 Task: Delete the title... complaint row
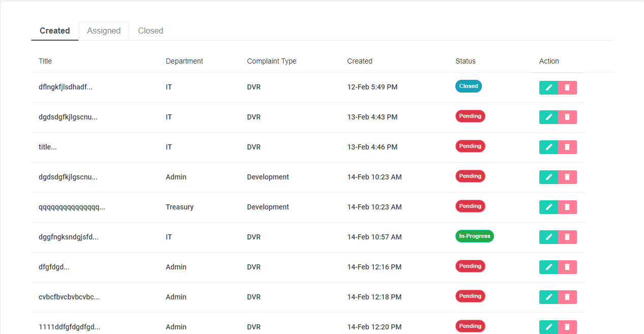pos(567,147)
